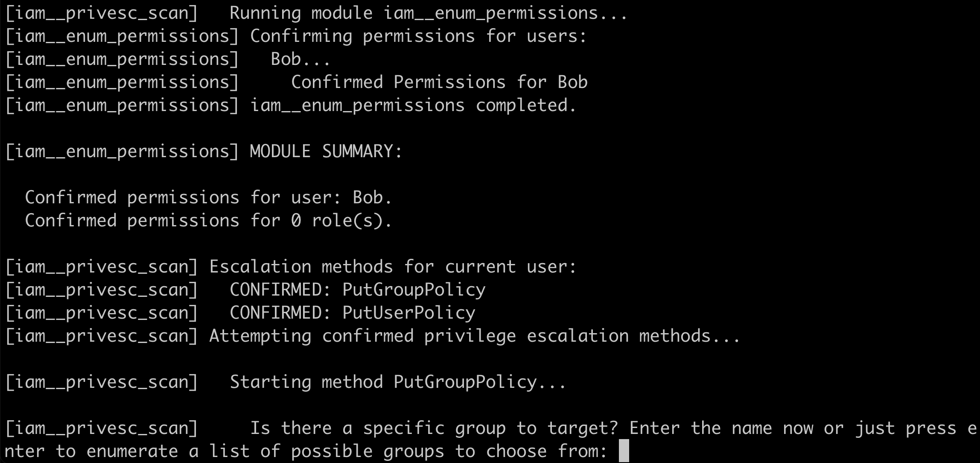Click the 'CONFIRMED: PutUserPolicy' line

click(352, 313)
